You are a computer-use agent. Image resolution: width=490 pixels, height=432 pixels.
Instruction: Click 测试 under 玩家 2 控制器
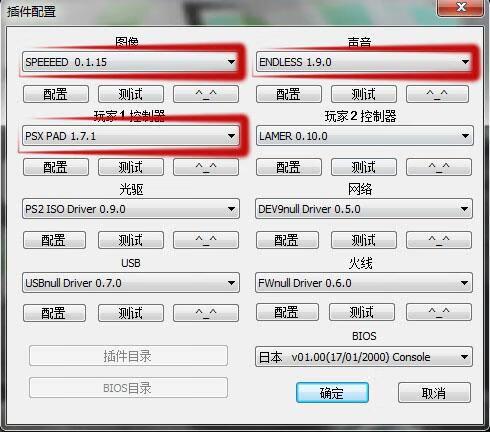point(364,167)
